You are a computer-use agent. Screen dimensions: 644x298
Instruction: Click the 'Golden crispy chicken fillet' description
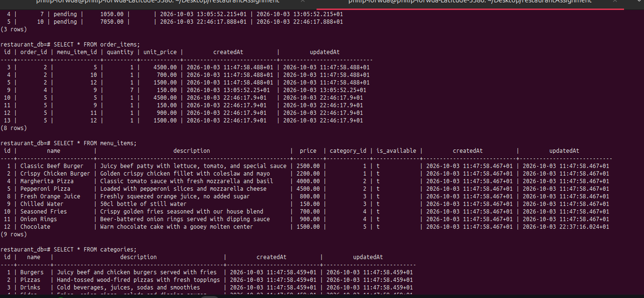click(185, 174)
